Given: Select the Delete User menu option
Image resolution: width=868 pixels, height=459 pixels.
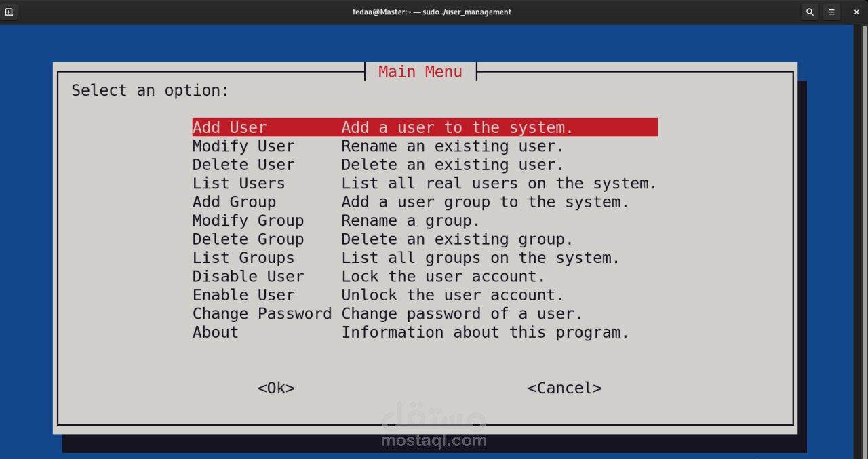Looking at the screenshot, I should [x=243, y=165].
